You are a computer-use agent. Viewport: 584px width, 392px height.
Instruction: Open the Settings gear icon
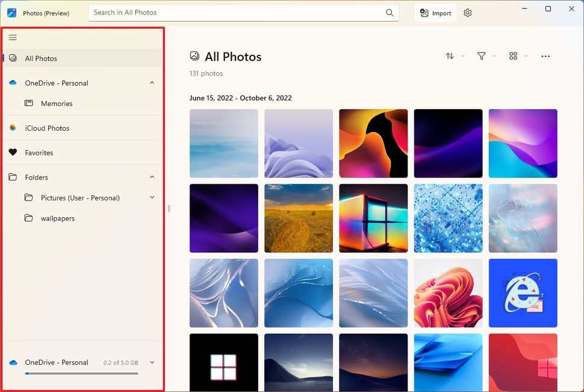(x=468, y=12)
